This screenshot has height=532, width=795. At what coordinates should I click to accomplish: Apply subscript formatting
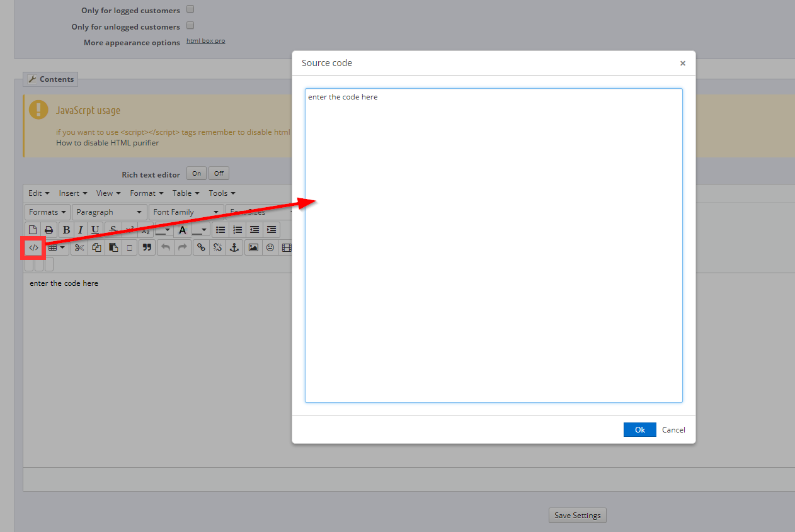[x=146, y=230]
